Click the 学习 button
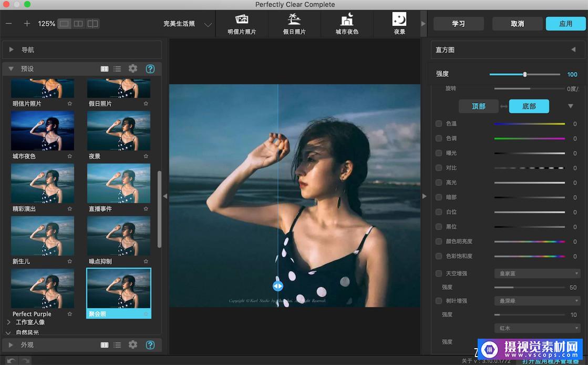Screen dimensions: 588x365 coord(458,24)
